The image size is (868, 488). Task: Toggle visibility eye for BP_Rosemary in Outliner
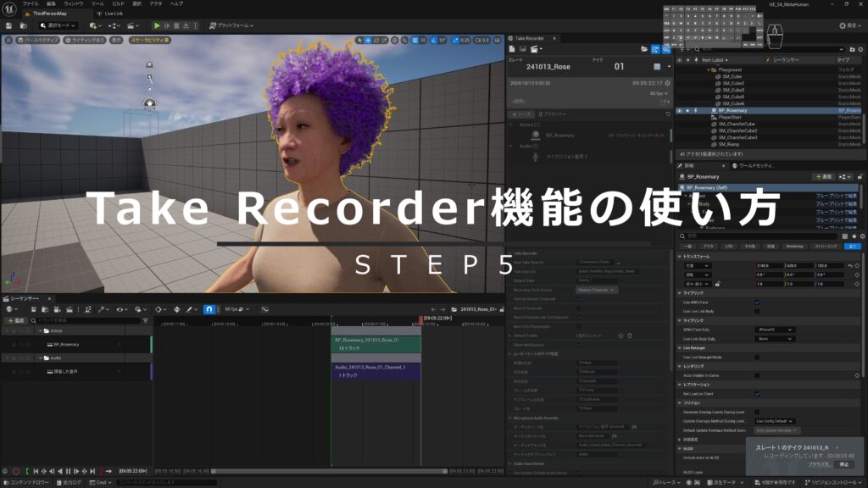(679, 111)
